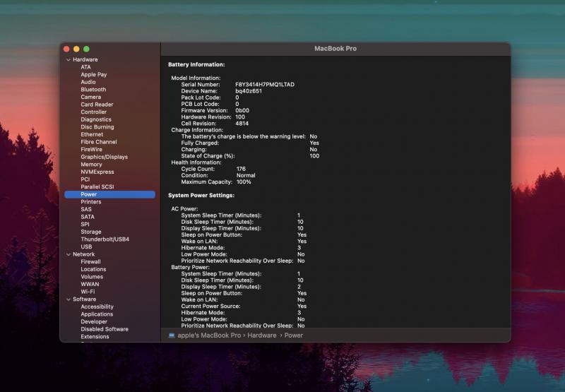Click the laptop icon in path bar
Viewport: 565px width, 392px height.
point(172,335)
